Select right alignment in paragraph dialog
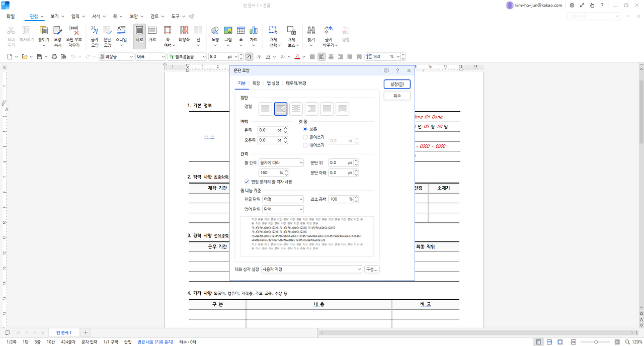The width and height of the screenshot is (644, 346). coord(311,109)
